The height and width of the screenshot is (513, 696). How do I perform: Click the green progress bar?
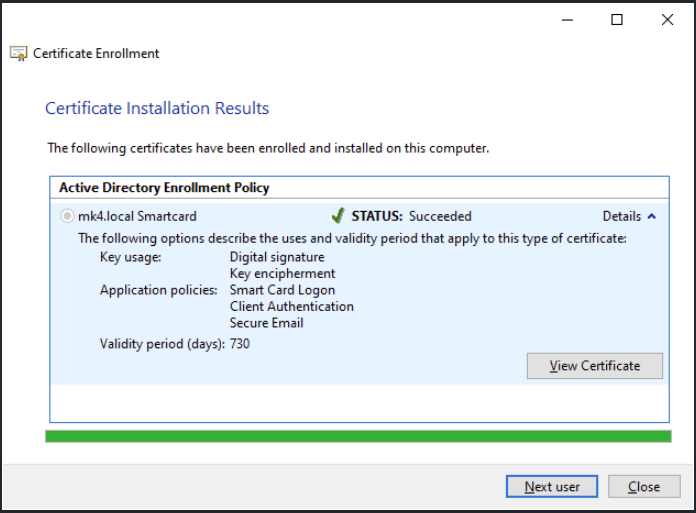pyautogui.click(x=358, y=436)
